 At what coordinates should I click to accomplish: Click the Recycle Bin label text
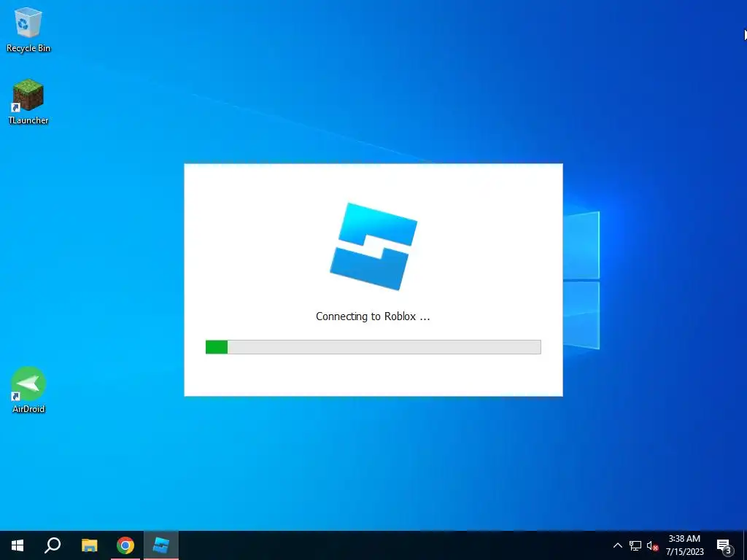point(28,48)
